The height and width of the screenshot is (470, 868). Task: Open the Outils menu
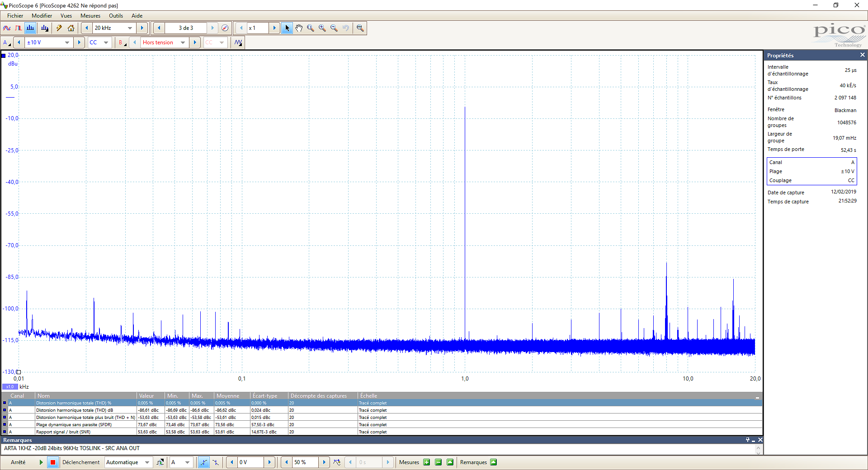tap(116, 16)
